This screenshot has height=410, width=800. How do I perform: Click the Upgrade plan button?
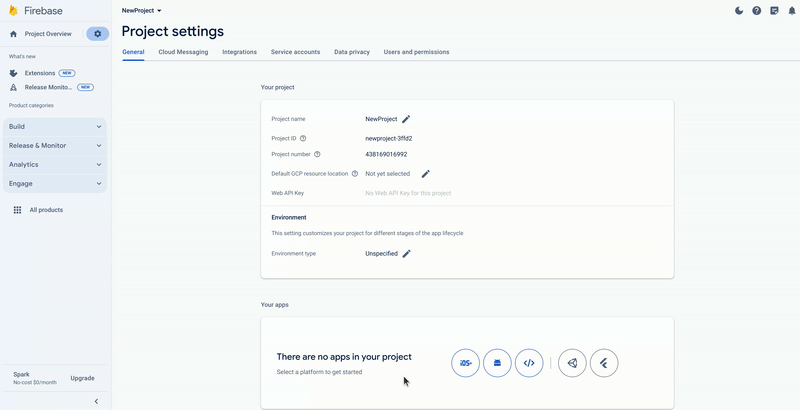coord(82,378)
